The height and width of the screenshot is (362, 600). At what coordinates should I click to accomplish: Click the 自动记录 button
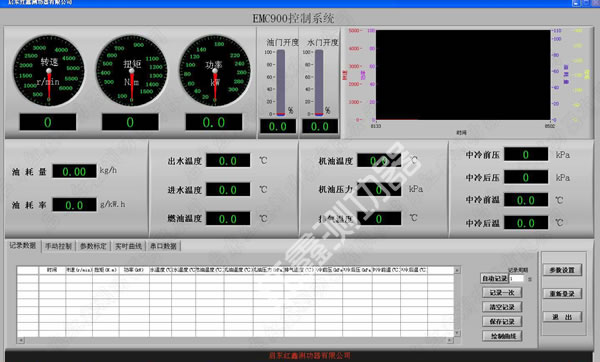(x=494, y=279)
